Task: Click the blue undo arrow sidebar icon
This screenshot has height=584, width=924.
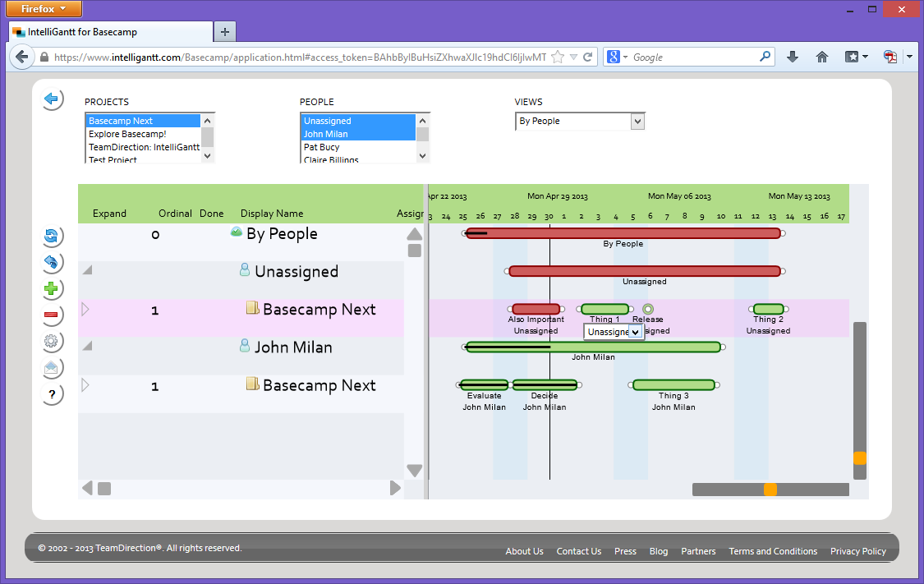Action: pos(51,262)
